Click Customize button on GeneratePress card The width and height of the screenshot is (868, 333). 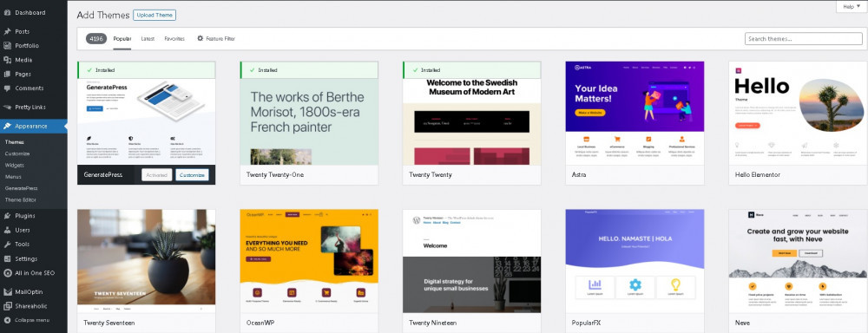click(192, 175)
